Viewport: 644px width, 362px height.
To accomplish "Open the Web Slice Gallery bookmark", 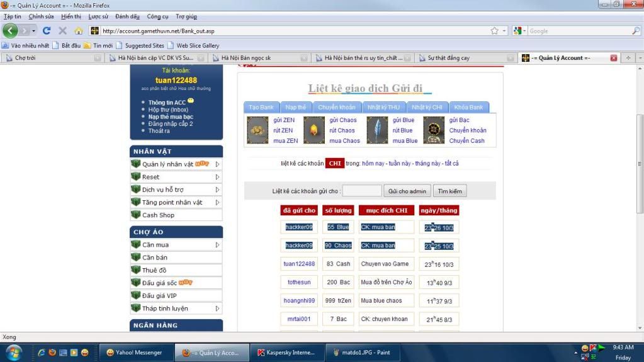I will 193,45.
